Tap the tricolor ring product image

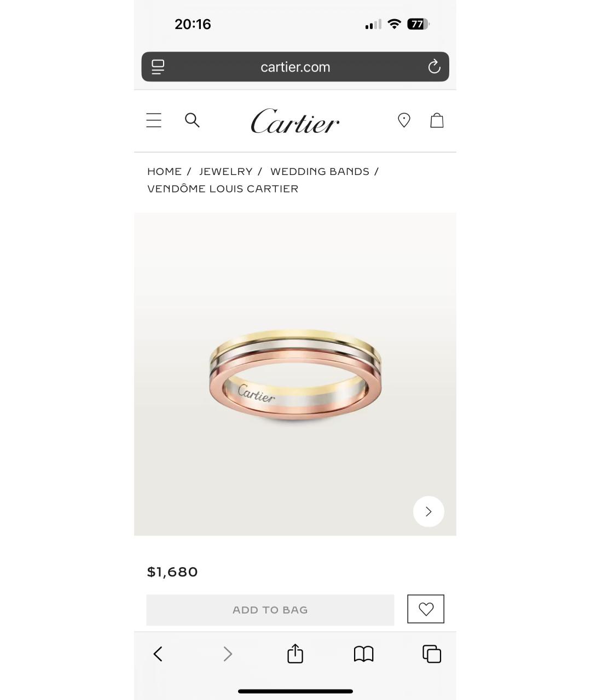(295, 374)
